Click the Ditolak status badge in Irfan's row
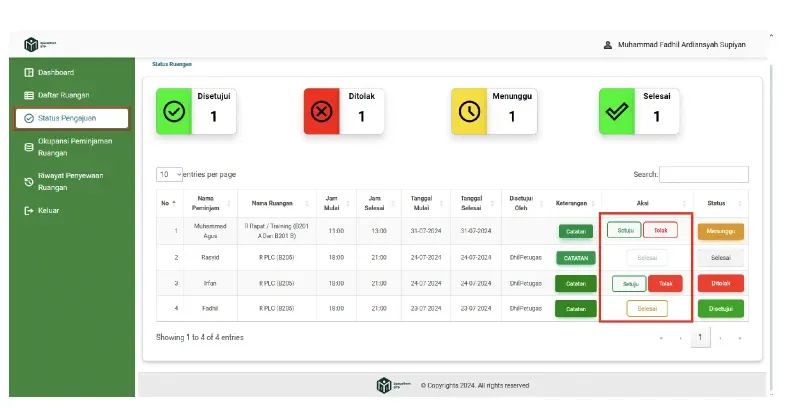The height and width of the screenshot is (408, 794). pyautogui.click(x=721, y=283)
